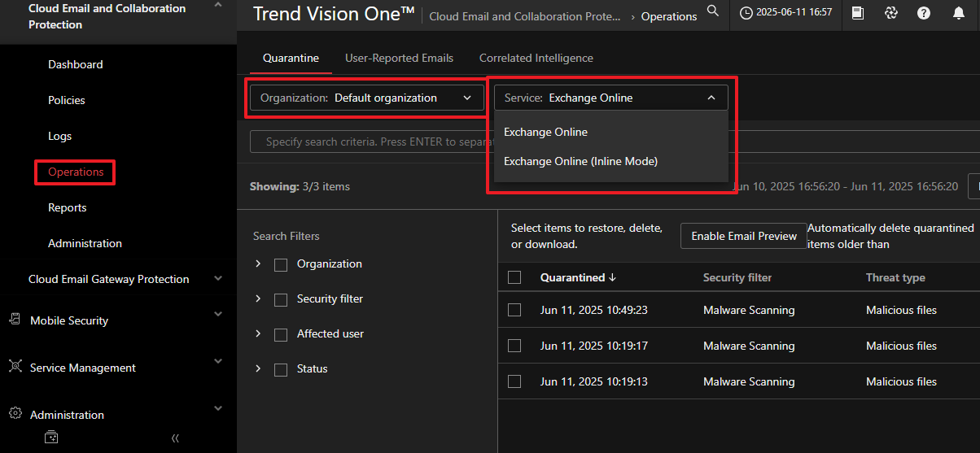Expand the Status filter chevron
The image size is (980, 453).
[258, 368]
